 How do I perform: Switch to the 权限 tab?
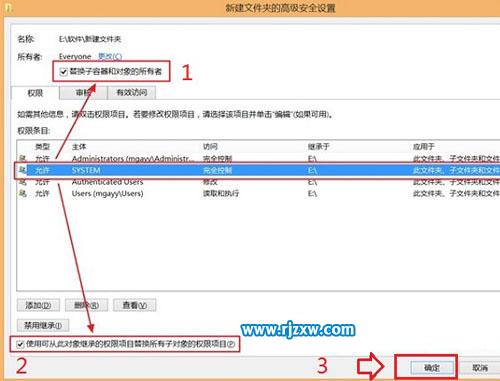tap(35, 93)
